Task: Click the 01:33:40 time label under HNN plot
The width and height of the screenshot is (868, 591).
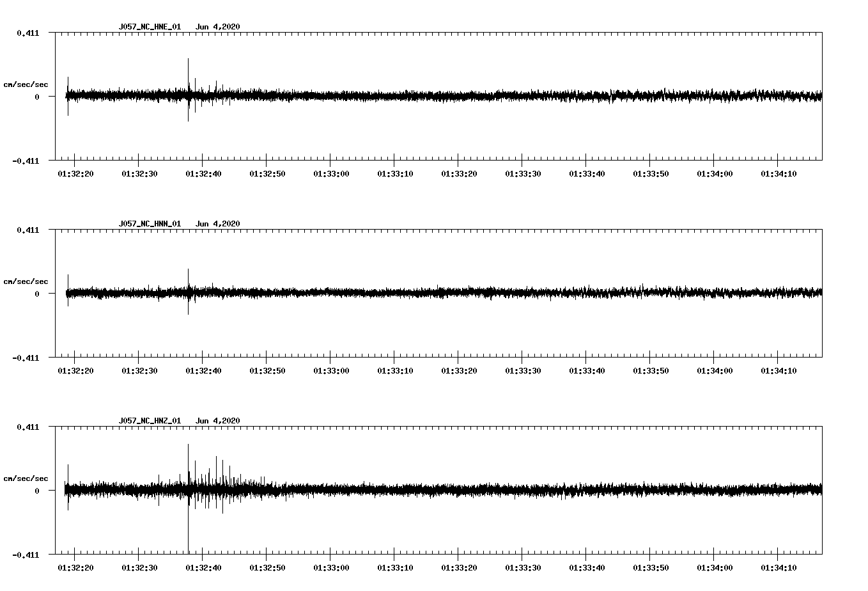Action: [x=587, y=371]
